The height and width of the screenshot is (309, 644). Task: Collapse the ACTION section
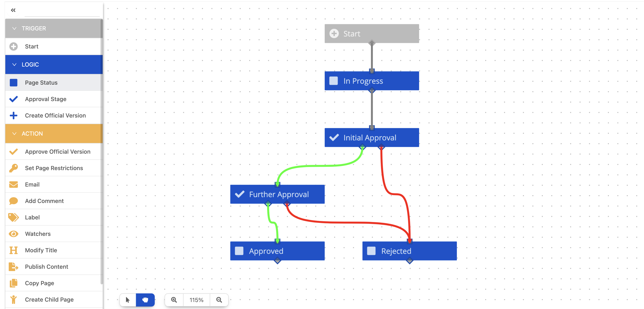click(14, 134)
